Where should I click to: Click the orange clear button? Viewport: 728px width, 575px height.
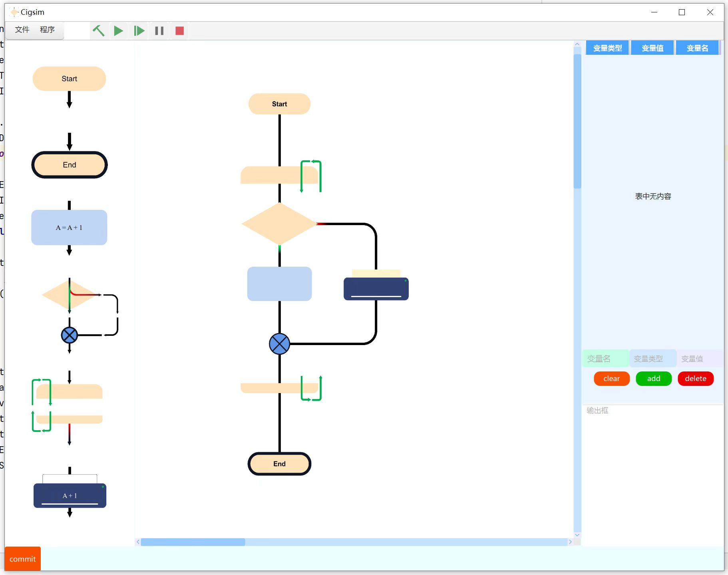[x=611, y=378]
